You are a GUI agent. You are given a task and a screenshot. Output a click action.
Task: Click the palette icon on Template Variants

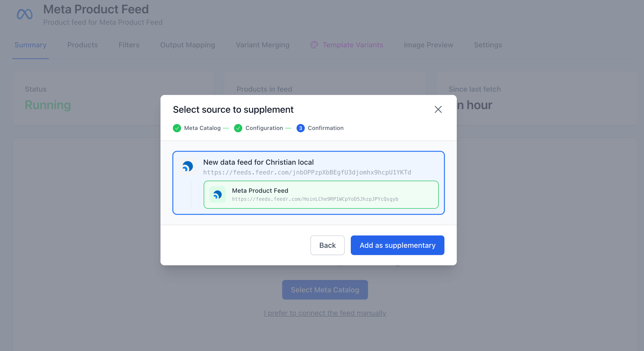314,45
